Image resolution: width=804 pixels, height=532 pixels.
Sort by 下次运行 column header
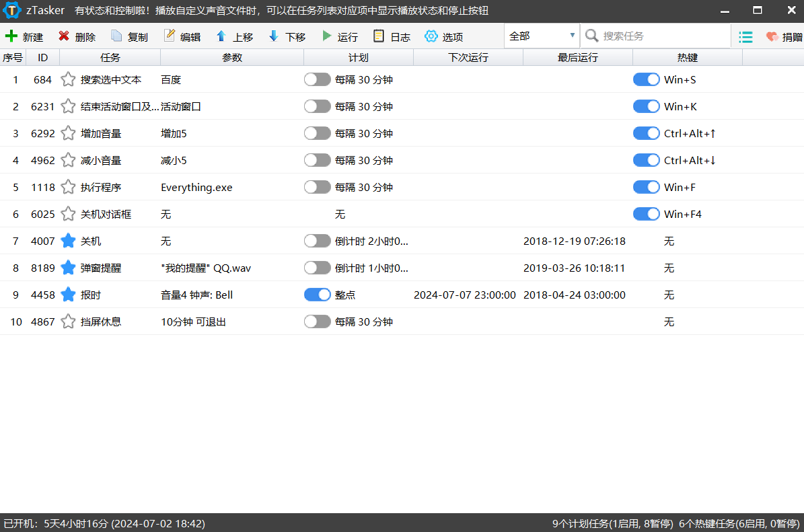tap(468, 58)
